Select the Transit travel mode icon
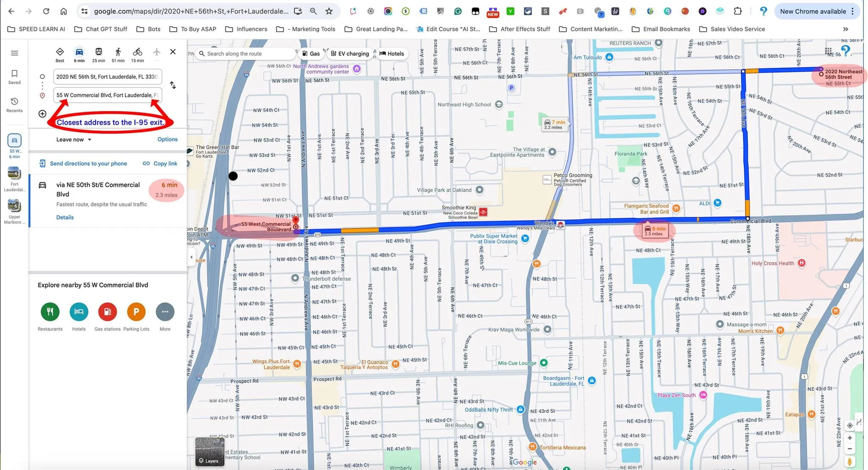This screenshot has width=868, height=470. pos(98,52)
